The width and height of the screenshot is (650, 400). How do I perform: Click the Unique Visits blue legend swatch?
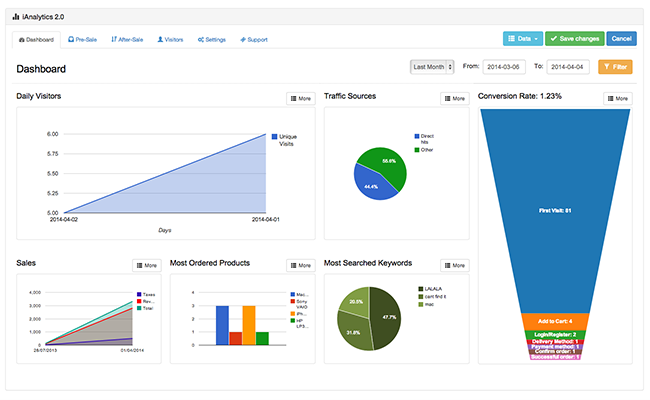click(x=274, y=136)
